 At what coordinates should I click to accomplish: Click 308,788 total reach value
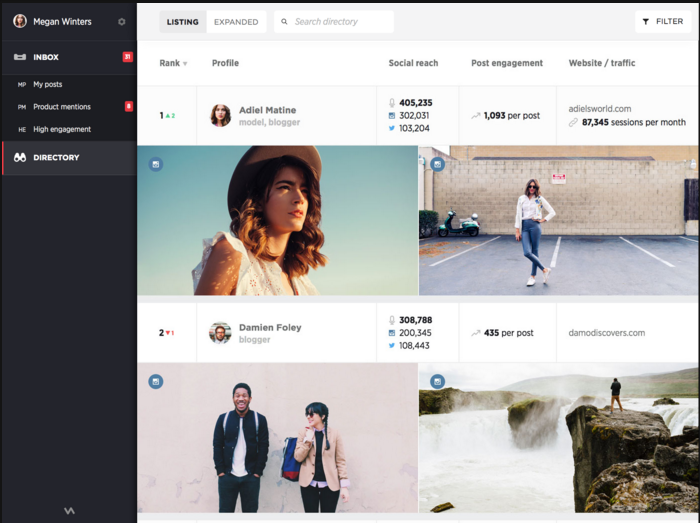click(416, 320)
